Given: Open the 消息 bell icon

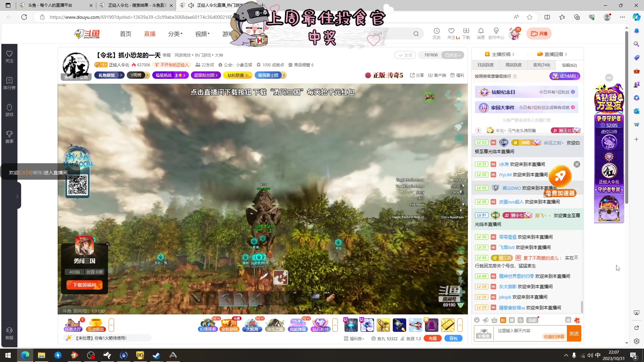Looking at the screenshot, I should (481, 34).
